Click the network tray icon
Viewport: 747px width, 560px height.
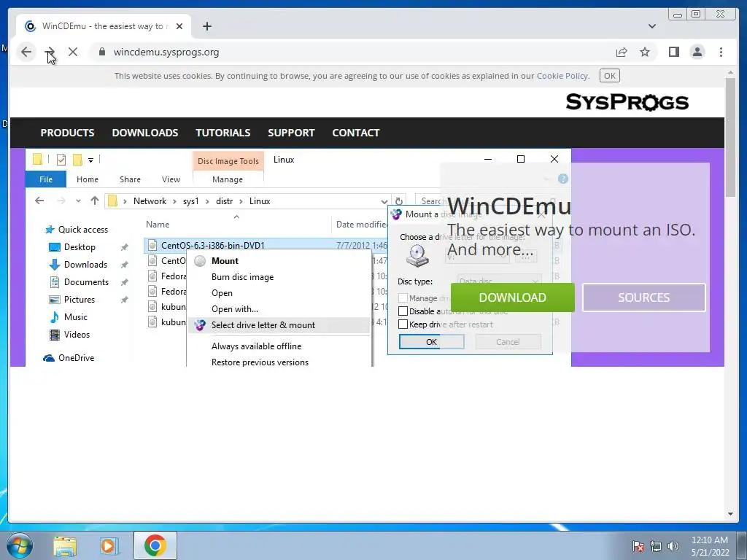pyautogui.click(x=656, y=546)
